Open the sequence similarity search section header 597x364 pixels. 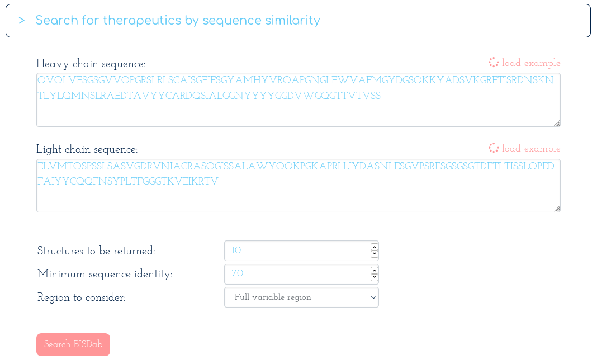pos(298,21)
